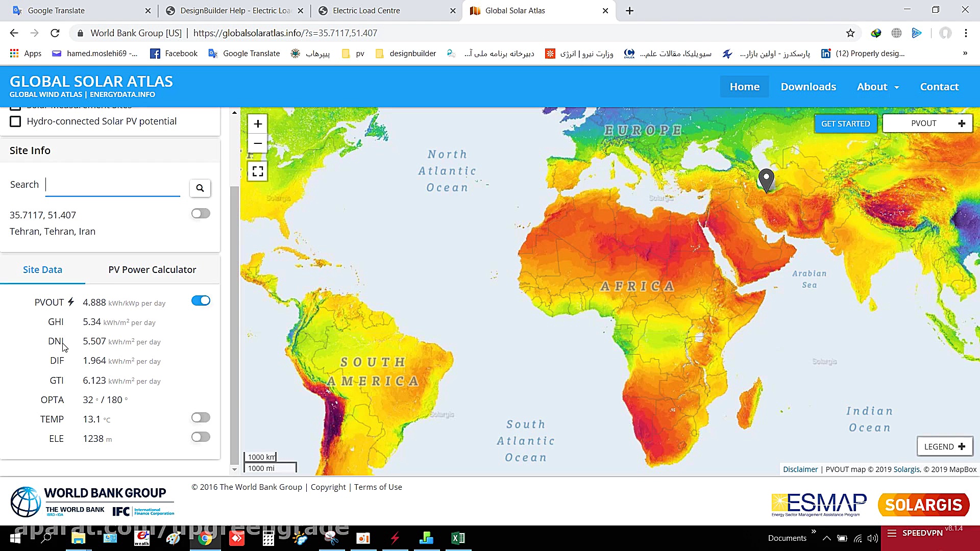
Task: Click the map zoom in plus button
Action: [258, 124]
